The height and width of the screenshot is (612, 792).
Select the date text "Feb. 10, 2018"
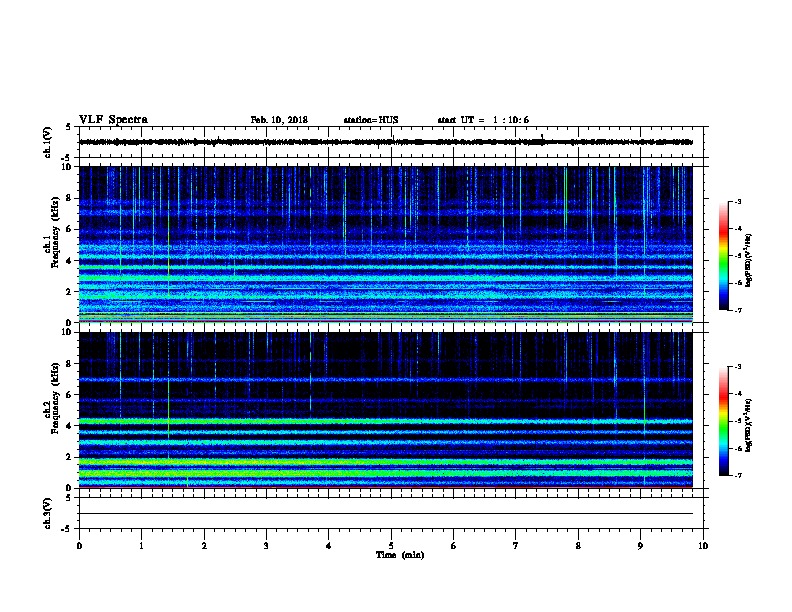[x=279, y=120]
